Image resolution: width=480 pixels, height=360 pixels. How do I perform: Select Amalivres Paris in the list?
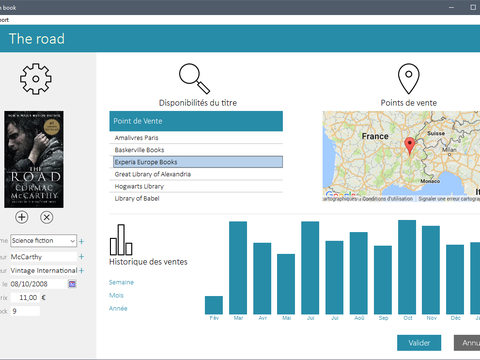(x=196, y=138)
